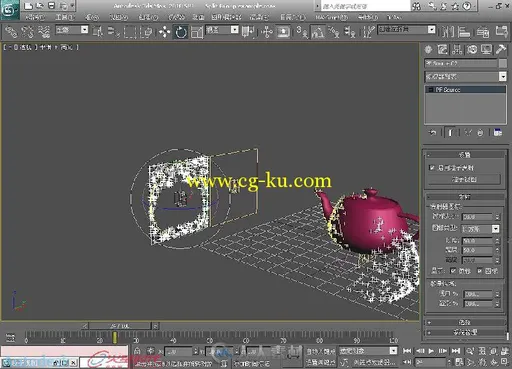Open the second menu bar item

(x=65, y=17)
